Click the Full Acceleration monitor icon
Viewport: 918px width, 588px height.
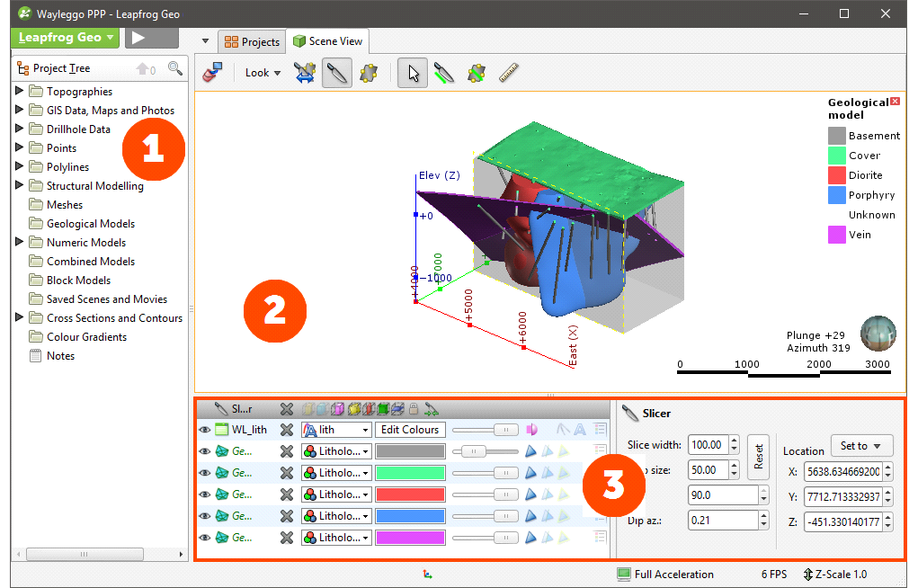click(x=624, y=575)
